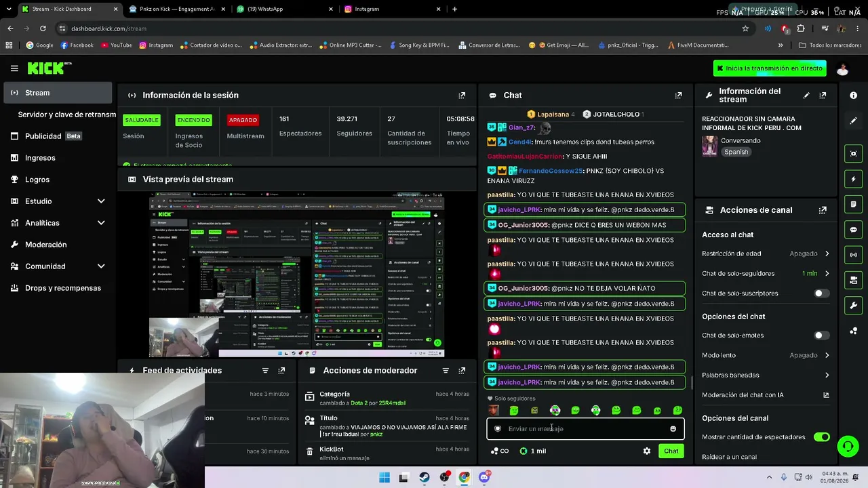This screenshot has height=488, width=868.
Task: Click the shield icon in the chat input
Action: pos(498,429)
